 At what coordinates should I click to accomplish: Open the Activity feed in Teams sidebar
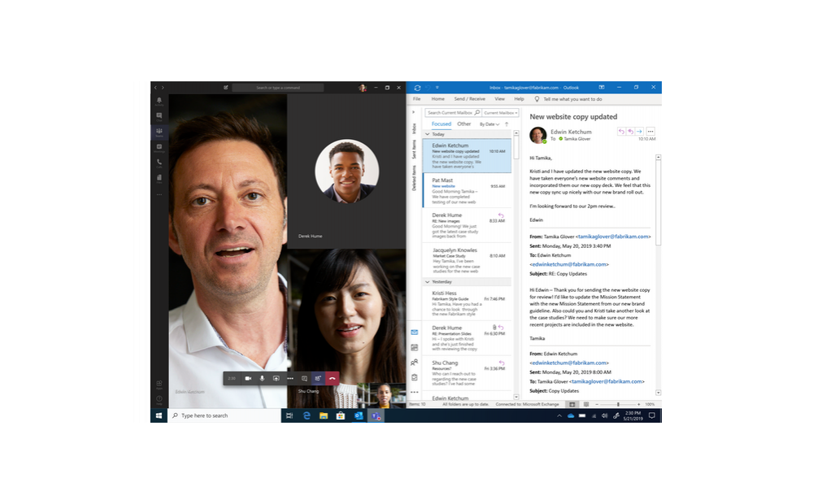pyautogui.click(x=159, y=101)
